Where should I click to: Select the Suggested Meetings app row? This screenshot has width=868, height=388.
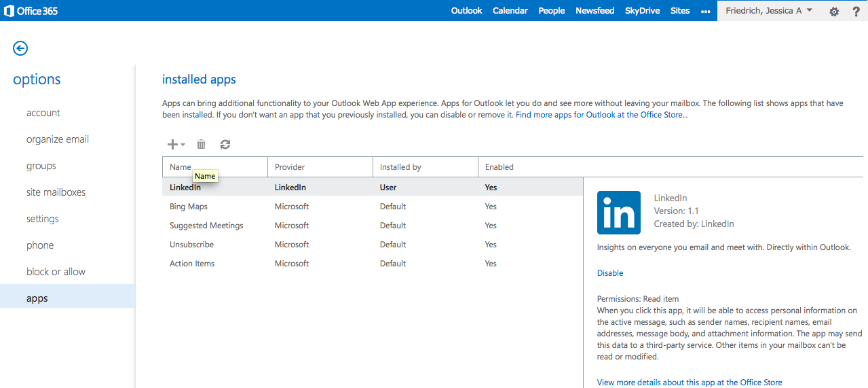tap(206, 226)
